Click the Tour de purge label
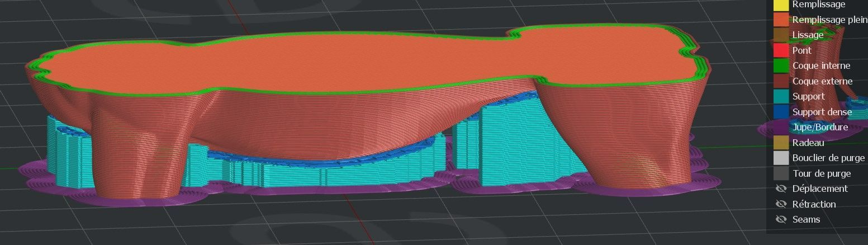 pos(822,173)
